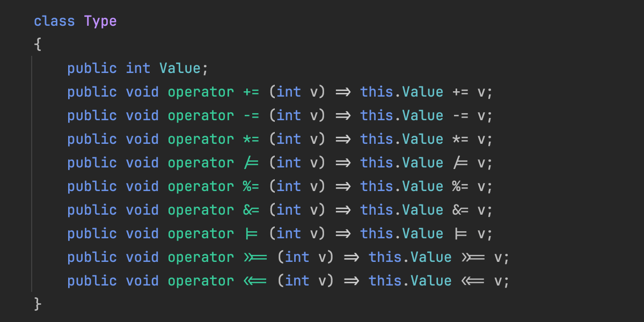
Task: Click the 'operator' keyword on the %= line
Action: (x=201, y=187)
